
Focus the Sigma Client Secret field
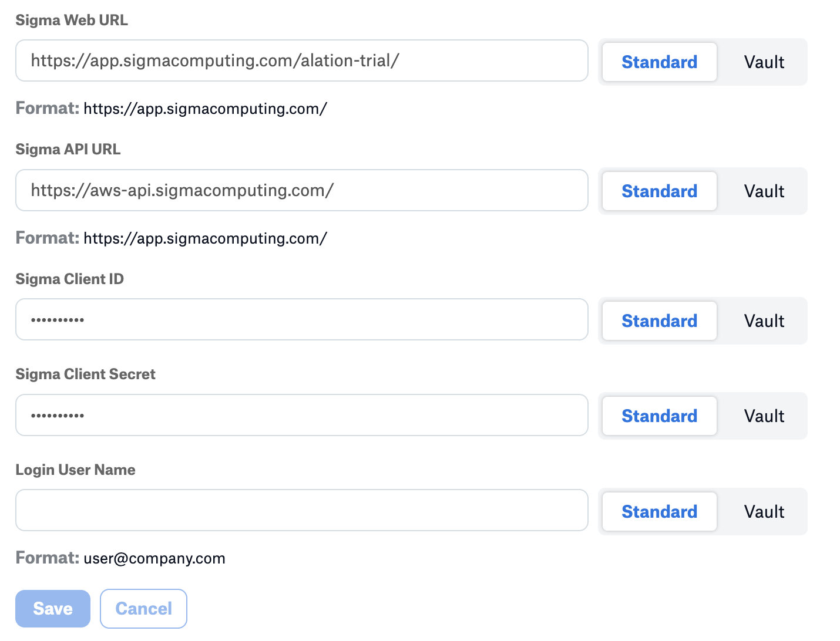click(x=301, y=415)
